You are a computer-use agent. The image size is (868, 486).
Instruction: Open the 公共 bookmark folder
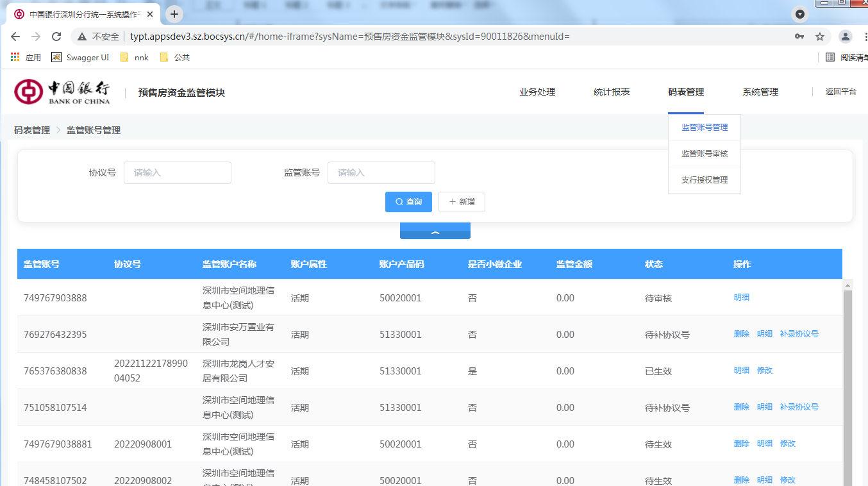point(174,58)
